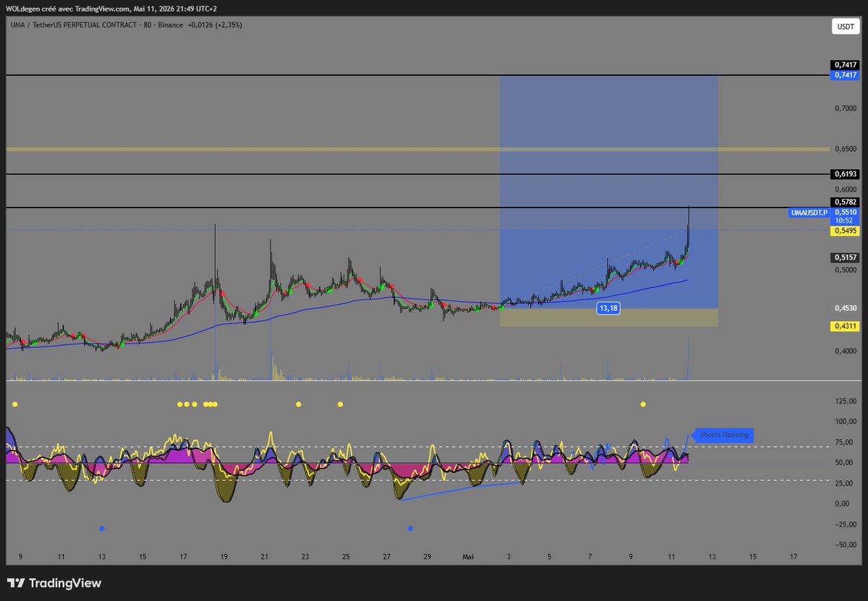Click date 21 on the time axis
Viewport: 868px width, 601px height.
(265, 557)
